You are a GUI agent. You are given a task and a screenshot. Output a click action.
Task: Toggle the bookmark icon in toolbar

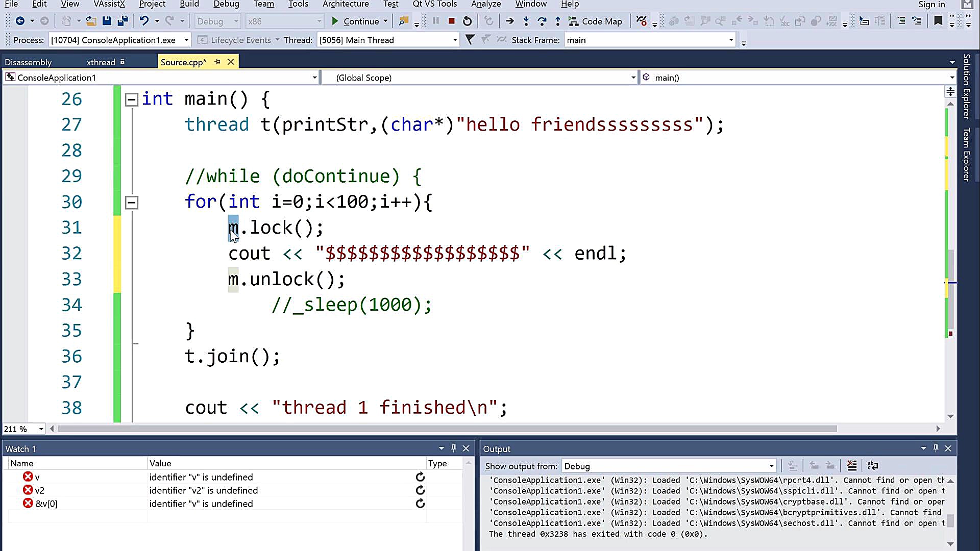(938, 21)
